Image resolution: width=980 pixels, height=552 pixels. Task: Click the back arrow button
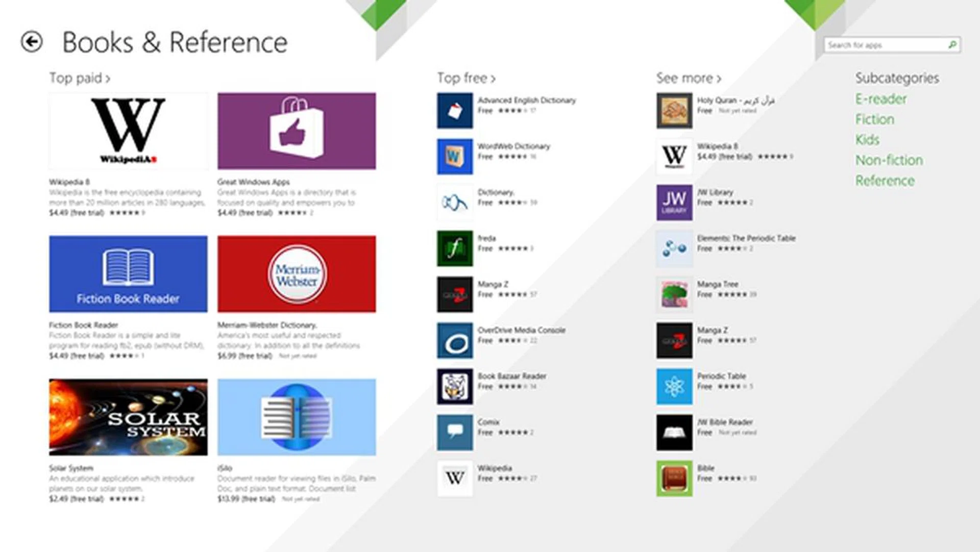(x=32, y=42)
